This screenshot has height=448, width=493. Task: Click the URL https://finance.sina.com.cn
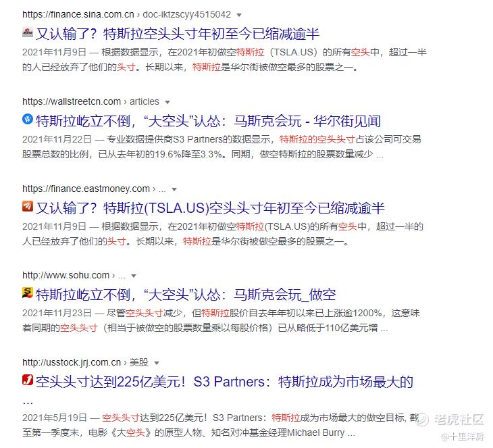point(78,14)
